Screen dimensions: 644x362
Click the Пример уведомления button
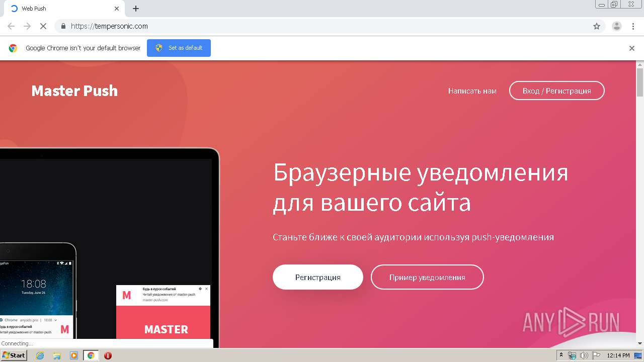coord(427,277)
